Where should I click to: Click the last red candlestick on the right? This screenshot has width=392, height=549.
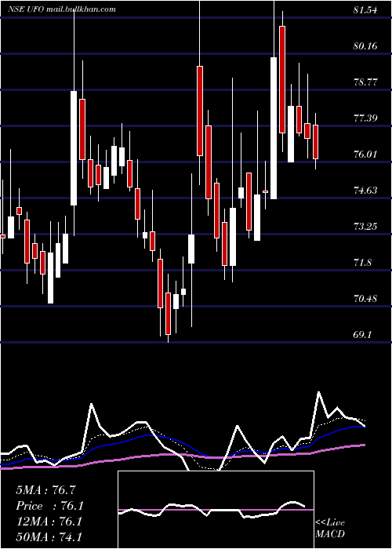[x=316, y=142]
